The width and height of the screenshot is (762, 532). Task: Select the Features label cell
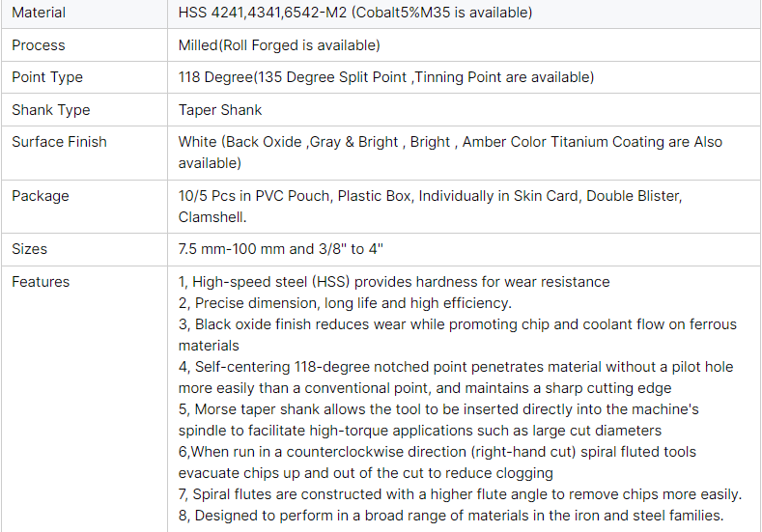click(41, 282)
